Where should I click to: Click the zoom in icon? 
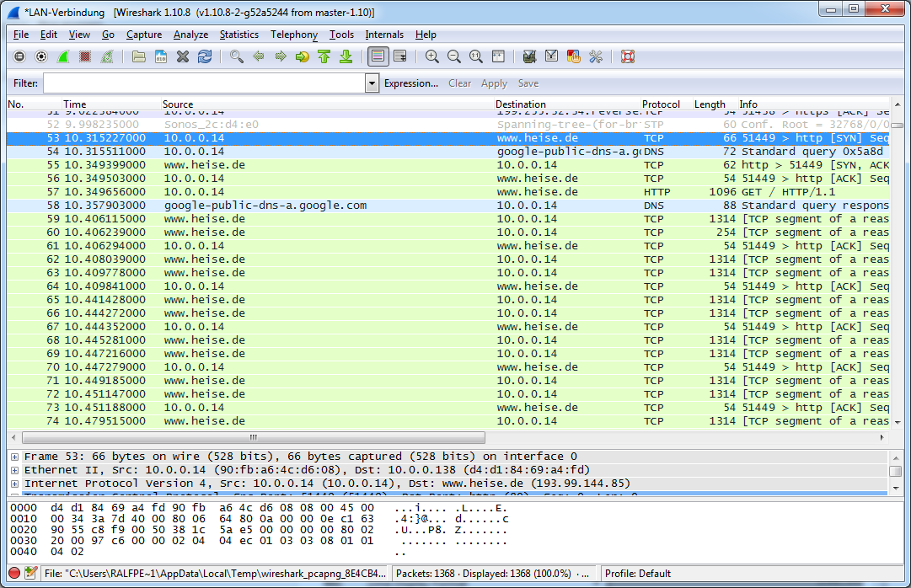432,56
